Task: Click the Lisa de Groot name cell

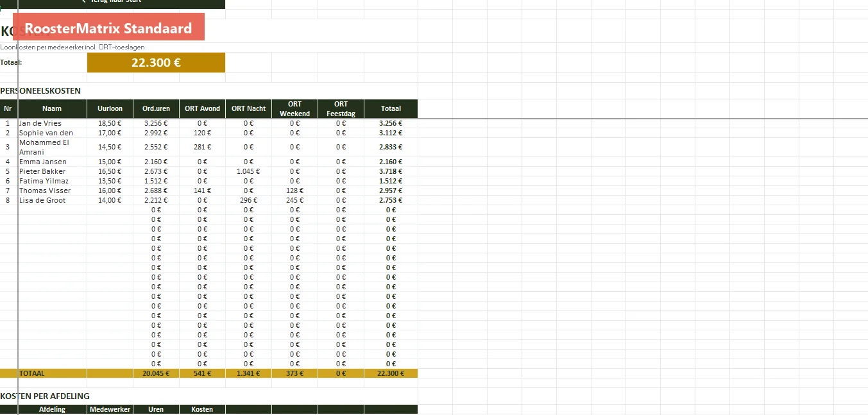Action: click(x=52, y=200)
